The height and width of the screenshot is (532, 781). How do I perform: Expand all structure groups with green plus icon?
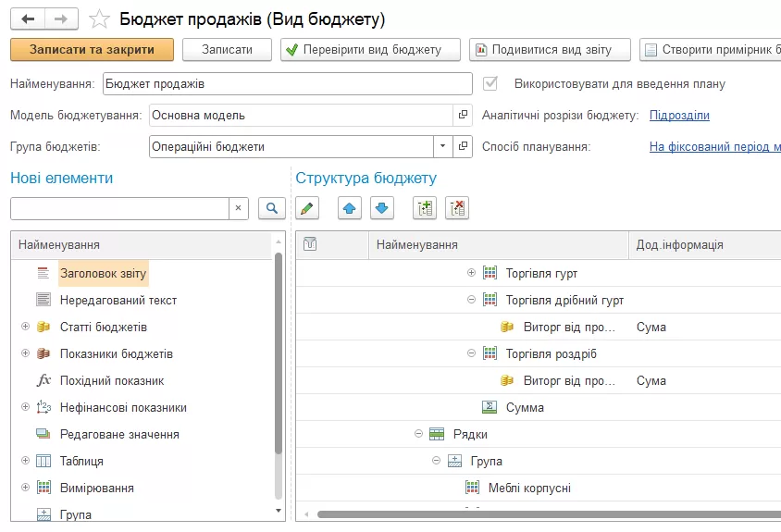point(425,208)
